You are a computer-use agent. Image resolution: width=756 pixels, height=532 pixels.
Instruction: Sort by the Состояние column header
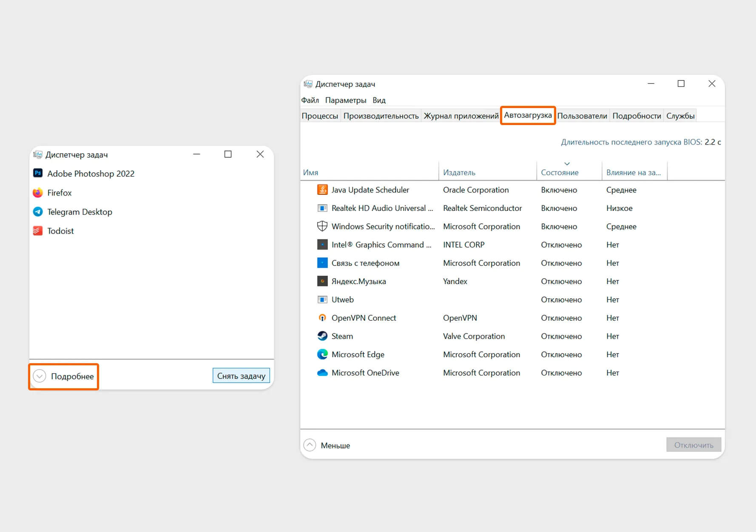[560, 172]
